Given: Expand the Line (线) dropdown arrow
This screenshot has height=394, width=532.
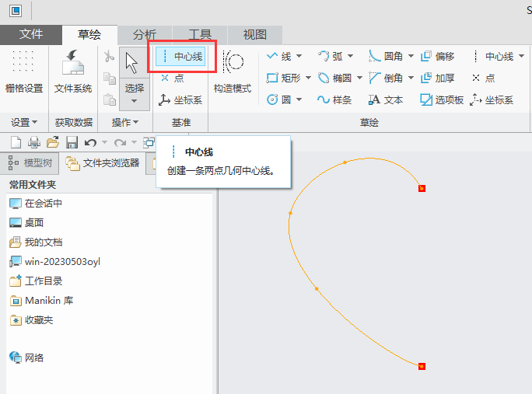Looking at the screenshot, I should click(299, 56).
